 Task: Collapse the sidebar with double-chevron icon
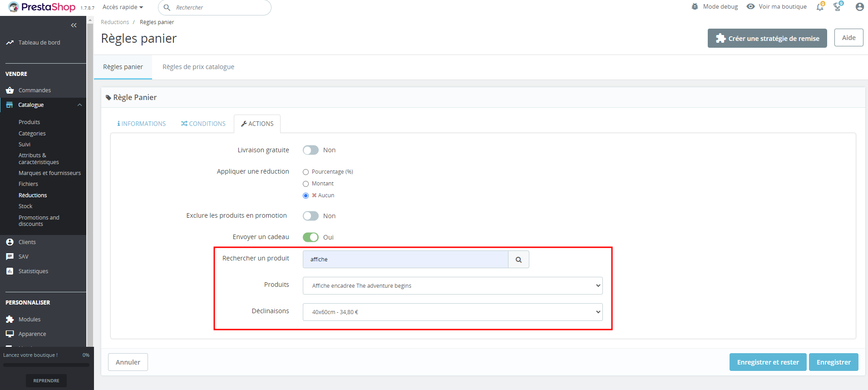click(x=74, y=25)
